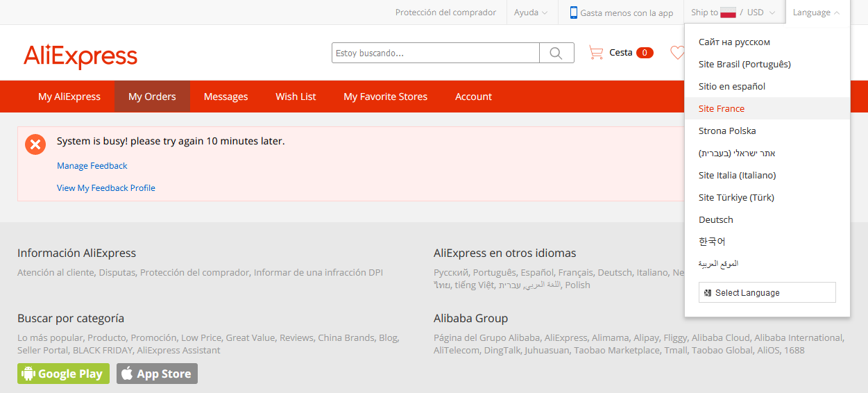The height and width of the screenshot is (393, 868).
Task: Open the My AliExpress tab
Action: coord(69,97)
